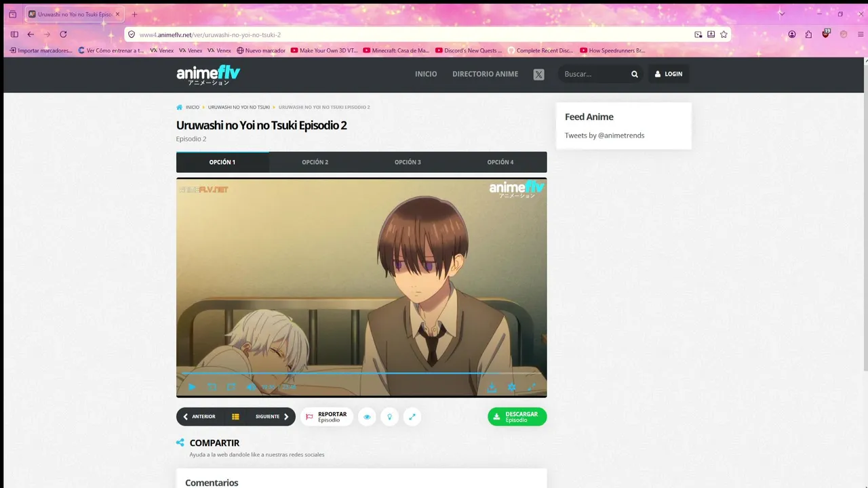Image resolution: width=868 pixels, height=488 pixels.
Task: Select the Opción 4 server tab
Action: [500, 162]
